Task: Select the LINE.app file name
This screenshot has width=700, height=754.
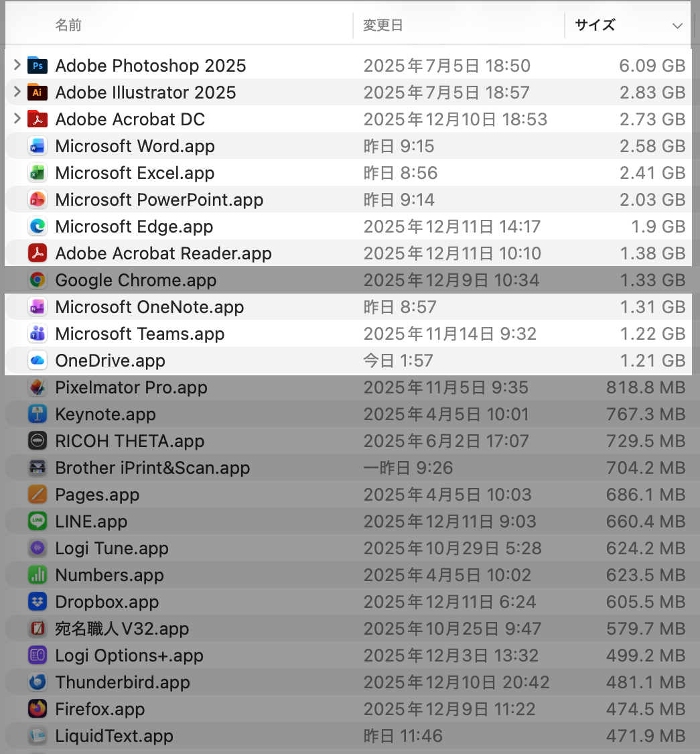Action: coord(91,521)
